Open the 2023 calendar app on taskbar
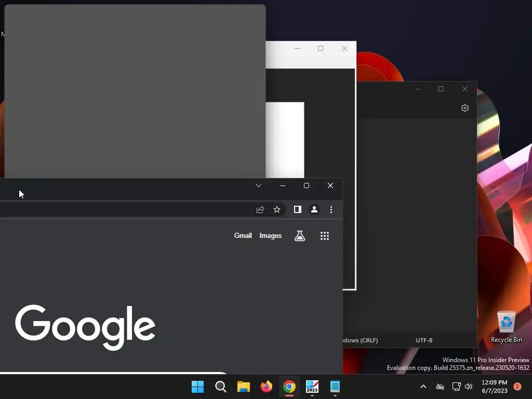532x399 pixels. 312,387
